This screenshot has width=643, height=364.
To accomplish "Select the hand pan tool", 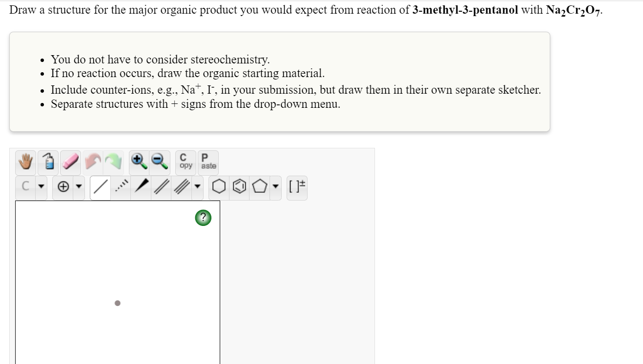I will click(x=24, y=162).
